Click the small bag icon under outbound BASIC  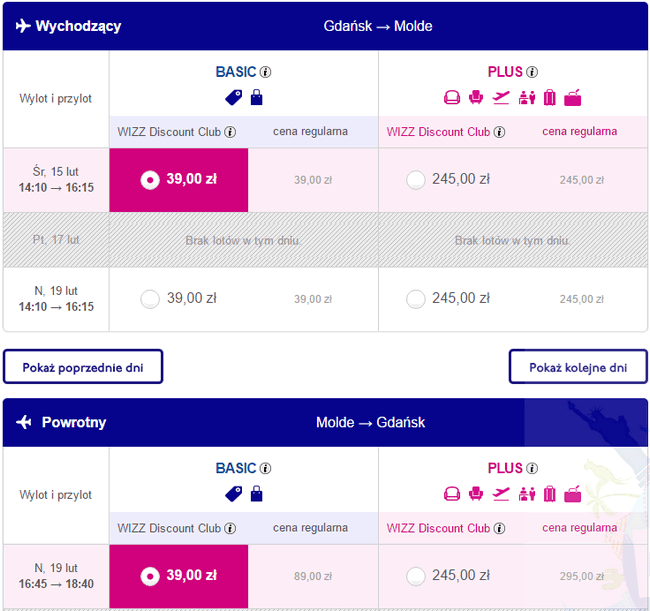[x=257, y=97]
